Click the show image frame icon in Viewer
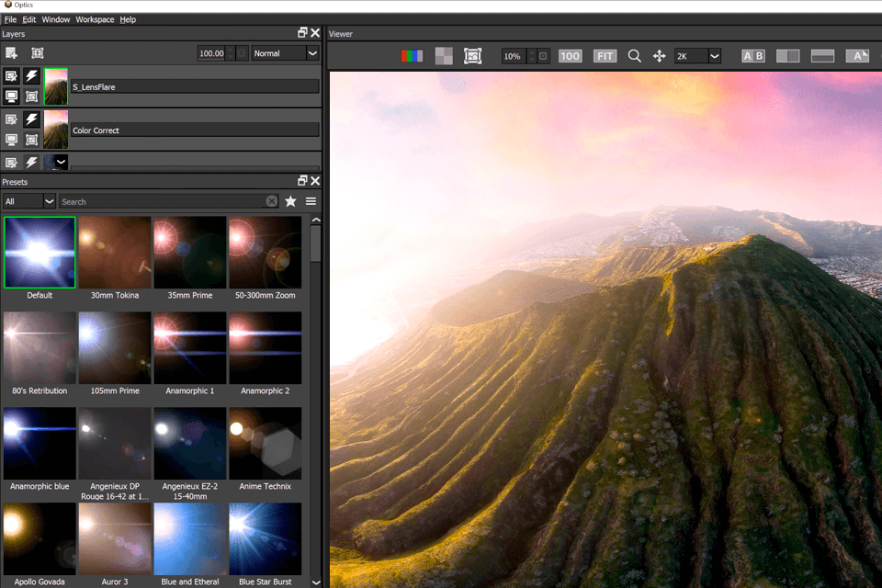Image resolution: width=882 pixels, height=588 pixels. (x=472, y=56)
